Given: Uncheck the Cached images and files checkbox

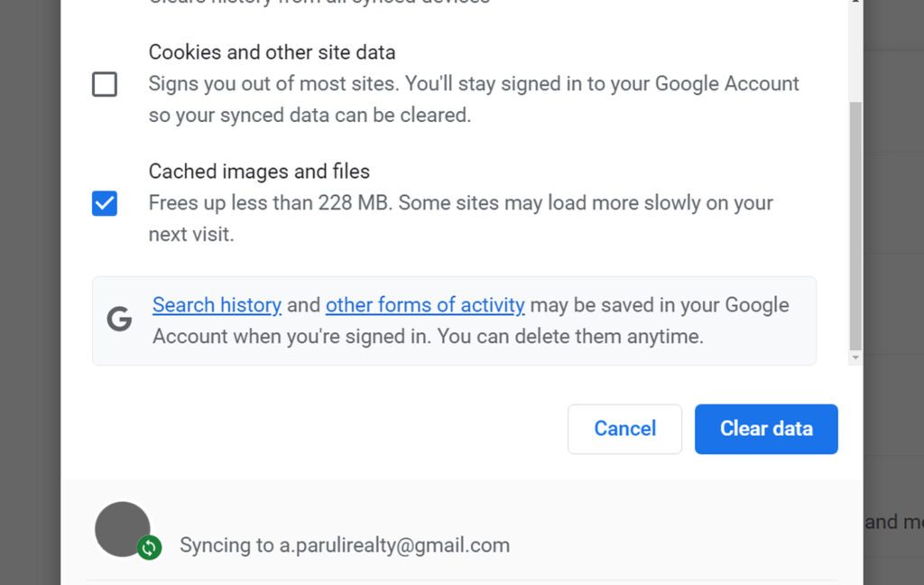Looking at the screenshot, I should 105,203.
